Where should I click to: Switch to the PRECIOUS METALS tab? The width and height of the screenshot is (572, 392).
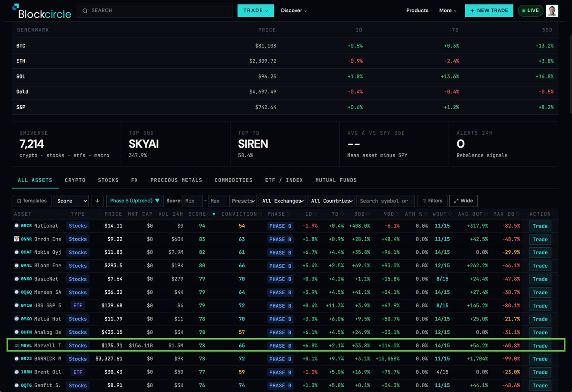[x=176, y=181]
